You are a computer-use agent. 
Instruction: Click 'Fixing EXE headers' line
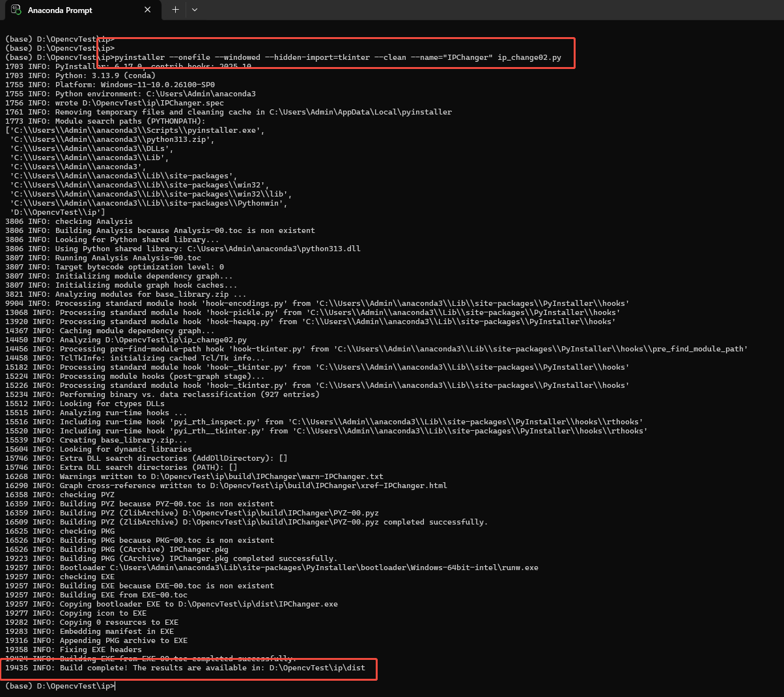pos(74,649)
